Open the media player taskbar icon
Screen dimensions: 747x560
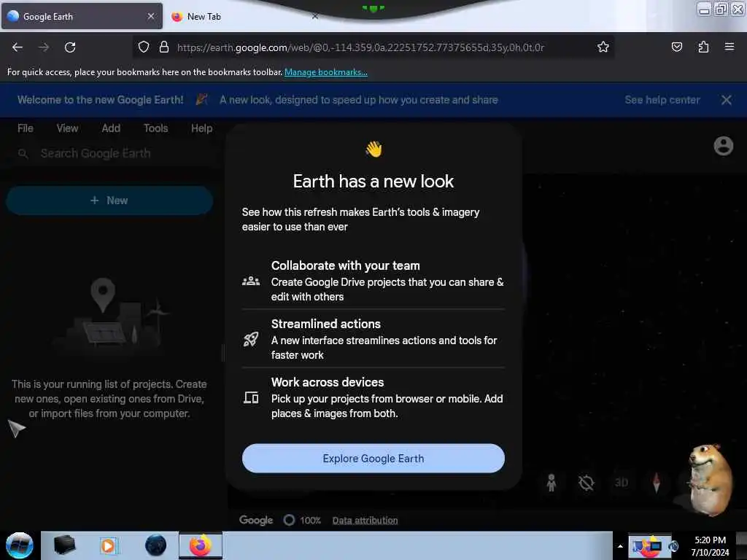108,545
